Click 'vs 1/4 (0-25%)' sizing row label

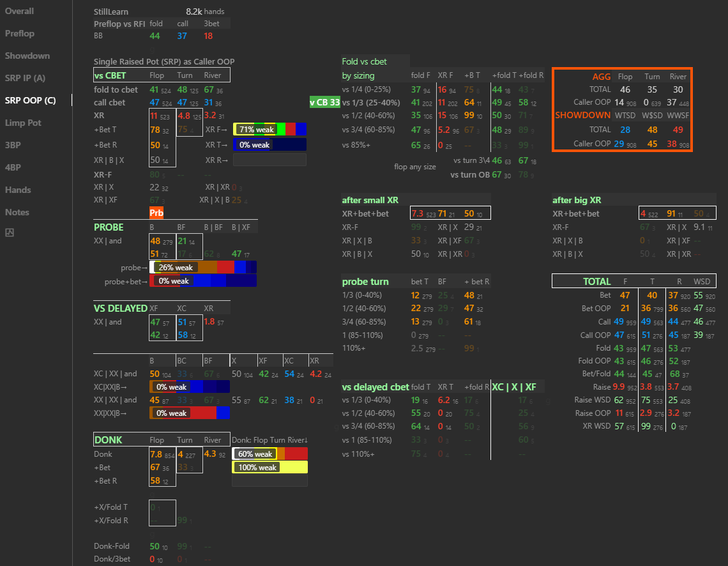[367, 89]
